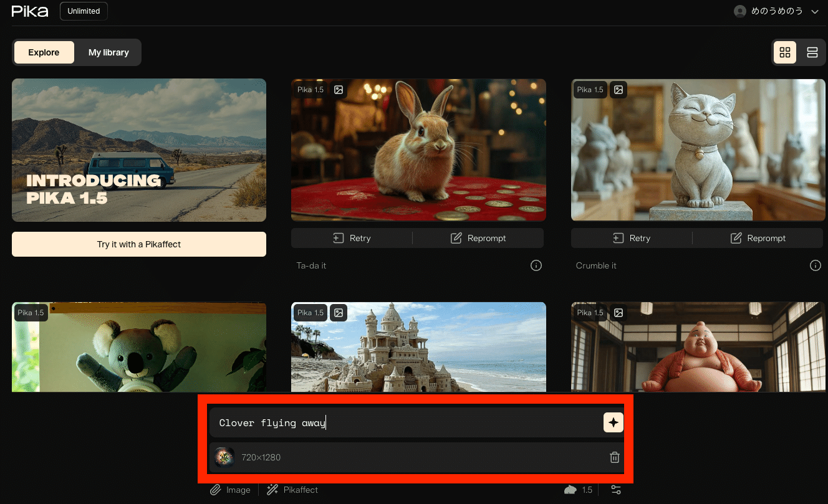Delete the attached 720×1280 image
The width and height of the screenshot is (828, 504).
[x=614, y=457]
